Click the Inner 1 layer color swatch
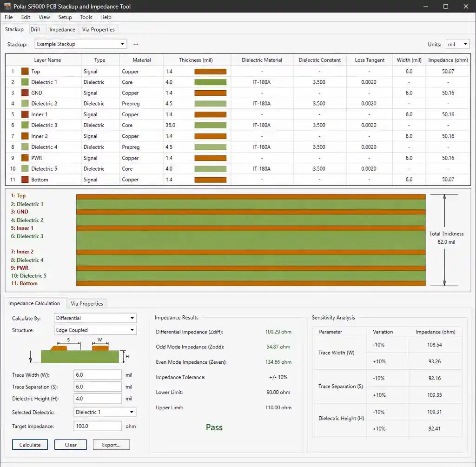This screenshot has width=476, height=467. 25,114
